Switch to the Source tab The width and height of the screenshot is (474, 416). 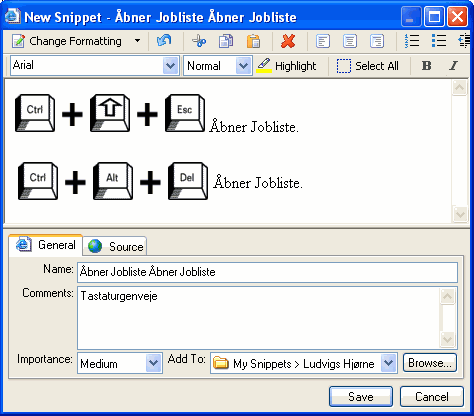point(115,246)
